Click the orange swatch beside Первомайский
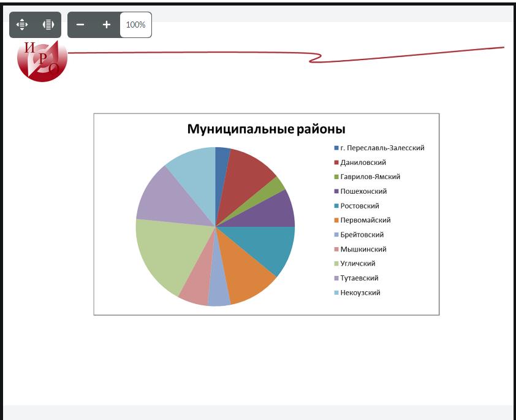 pyautogui.click(x=336, y=220)
